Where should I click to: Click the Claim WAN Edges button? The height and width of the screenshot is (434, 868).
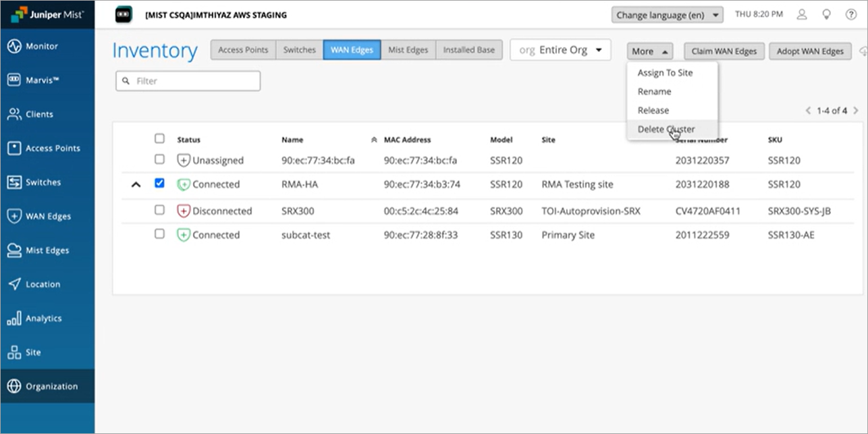coord(724,51)
